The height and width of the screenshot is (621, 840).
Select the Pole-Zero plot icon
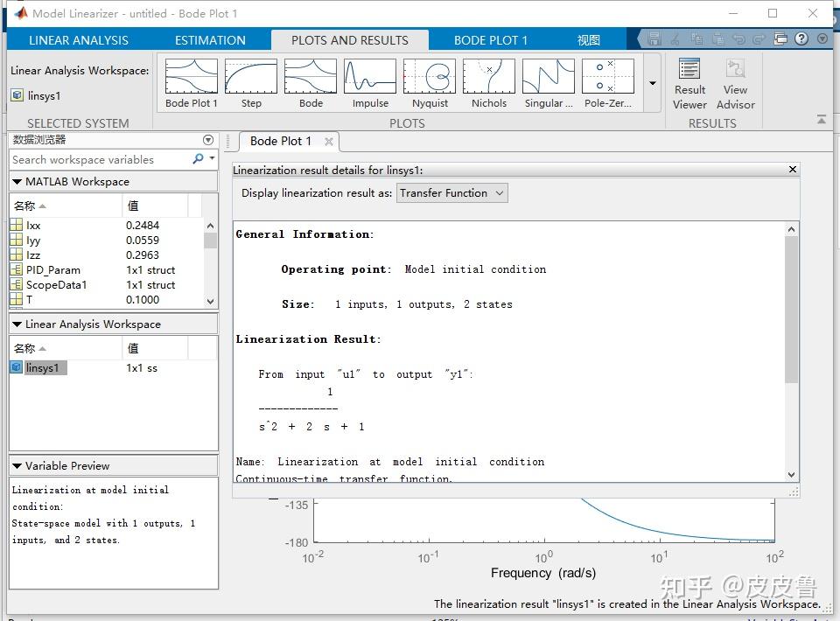coord(607,77)
